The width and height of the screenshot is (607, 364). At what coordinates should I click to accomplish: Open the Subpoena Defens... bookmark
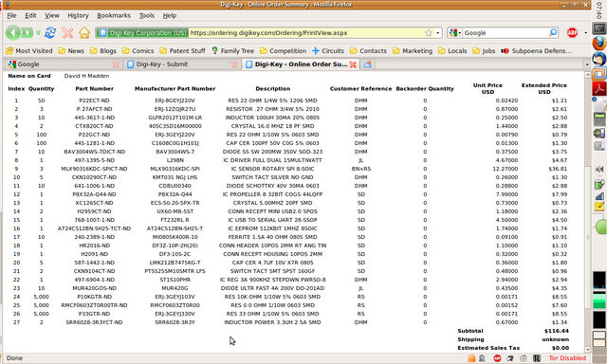[536, 50]
